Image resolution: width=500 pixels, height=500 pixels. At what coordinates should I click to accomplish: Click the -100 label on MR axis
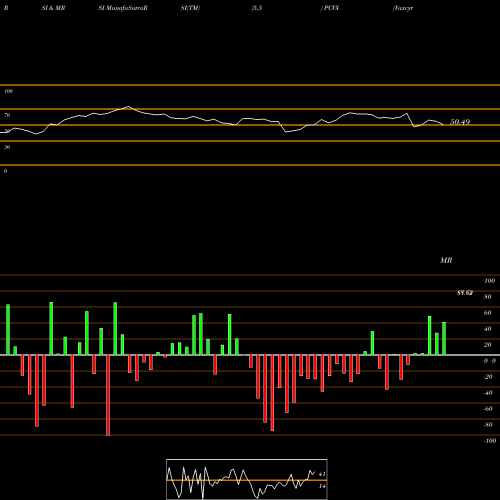[490, 441]
